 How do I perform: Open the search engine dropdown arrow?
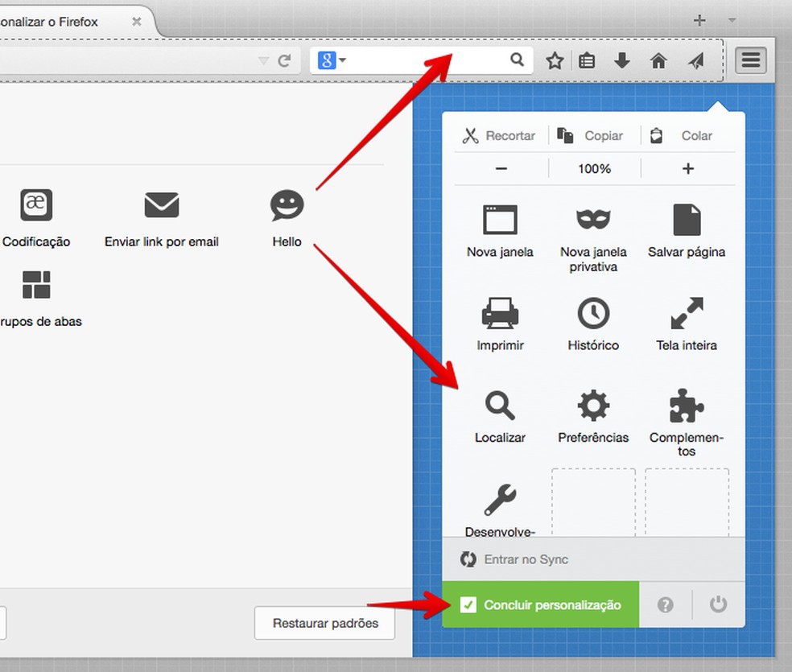point(343,60)
